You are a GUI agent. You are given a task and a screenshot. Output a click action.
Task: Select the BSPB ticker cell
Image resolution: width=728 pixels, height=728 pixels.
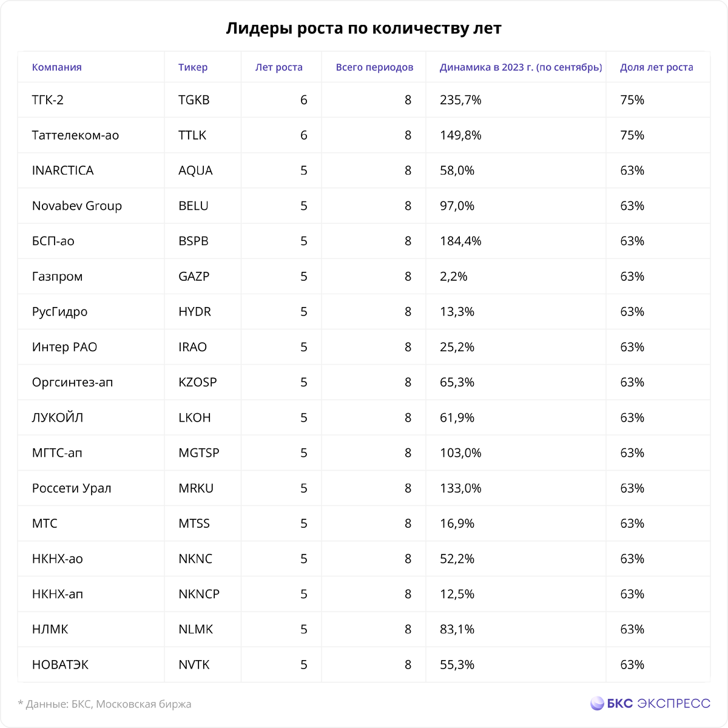click(x=194, y=241)
